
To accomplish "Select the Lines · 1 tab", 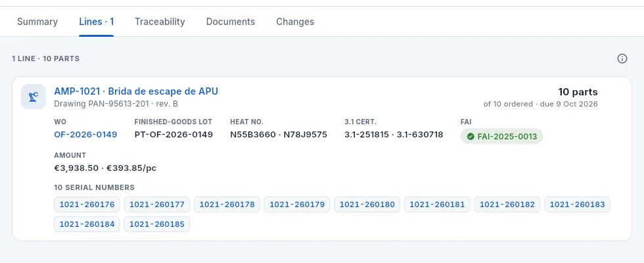I will coord(97,22).
